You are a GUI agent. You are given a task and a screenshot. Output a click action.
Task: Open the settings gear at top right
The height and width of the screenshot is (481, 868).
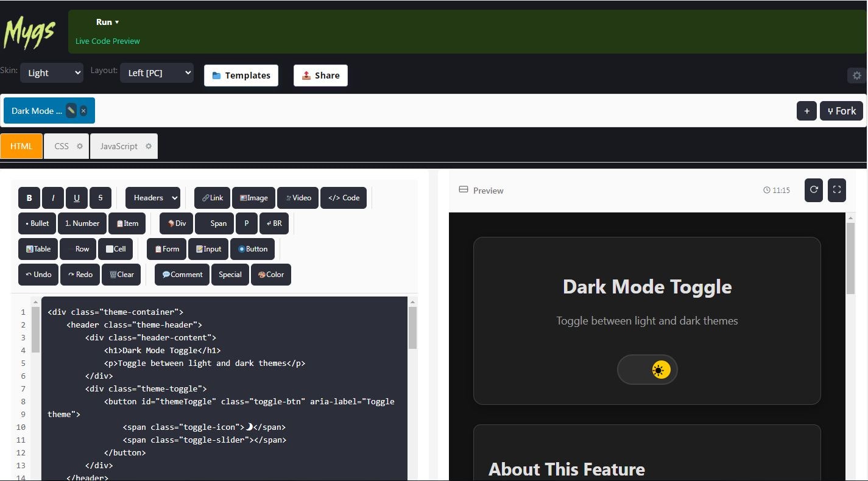point(857,75)
